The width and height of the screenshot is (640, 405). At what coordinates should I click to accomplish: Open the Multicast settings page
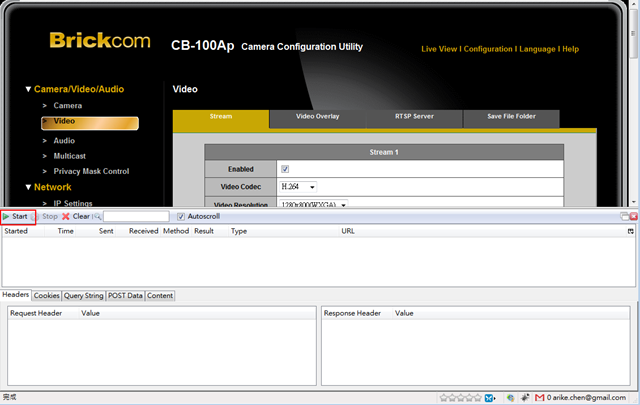click(x=69, y=156)
